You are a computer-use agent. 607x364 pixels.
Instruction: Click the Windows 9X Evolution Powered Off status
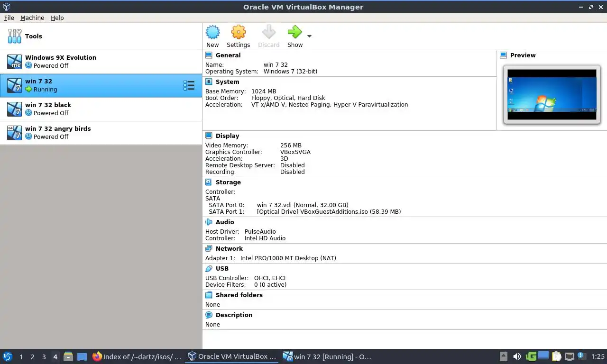click(x=51, y=65)
